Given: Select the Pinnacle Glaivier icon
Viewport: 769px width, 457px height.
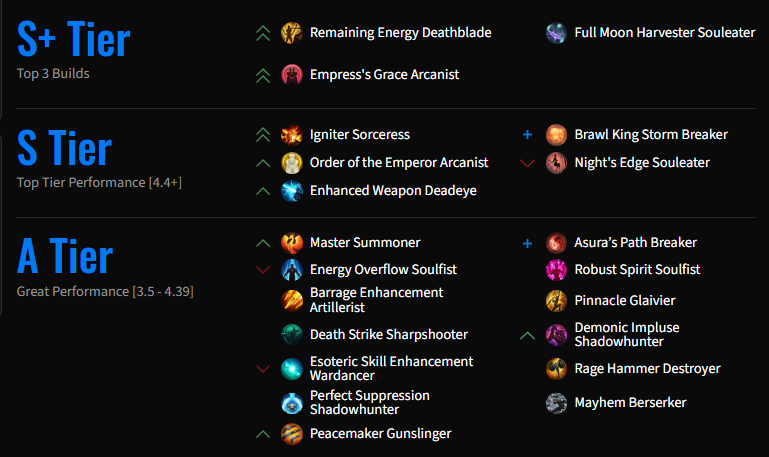Looking at the screenshot, I should tap(556, 301).
